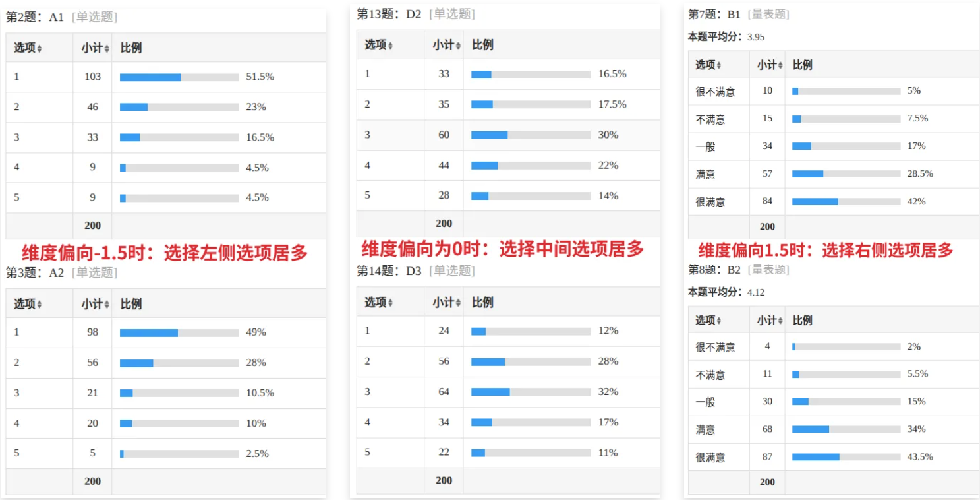Click the 43.5% bar in B2 table

[x=846, y=457]
